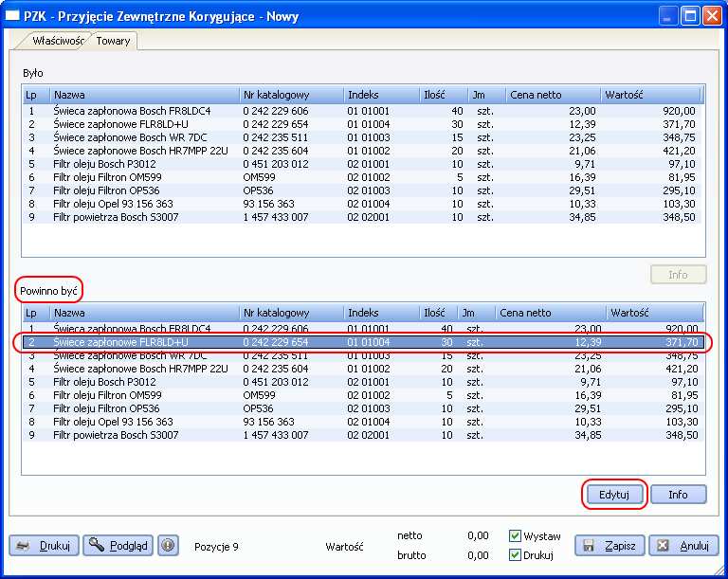Close the PZK window
This screenshot has height=579, width=728.
[712, 16]
